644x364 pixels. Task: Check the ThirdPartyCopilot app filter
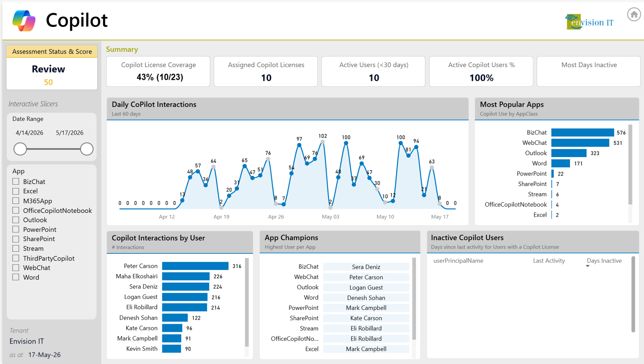(x=16, y=258)
